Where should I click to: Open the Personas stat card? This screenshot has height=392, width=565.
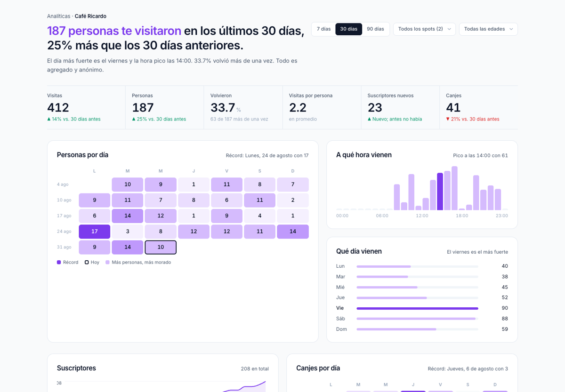point(164,107)
